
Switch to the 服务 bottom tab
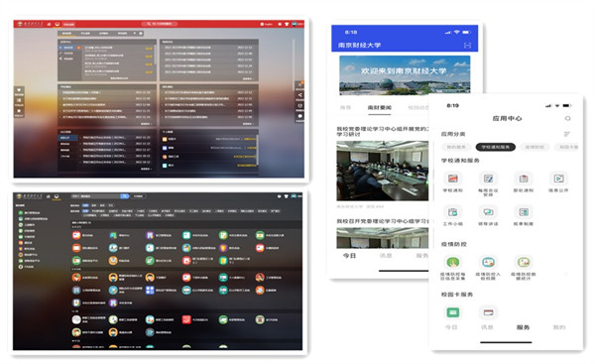(523, 327)
